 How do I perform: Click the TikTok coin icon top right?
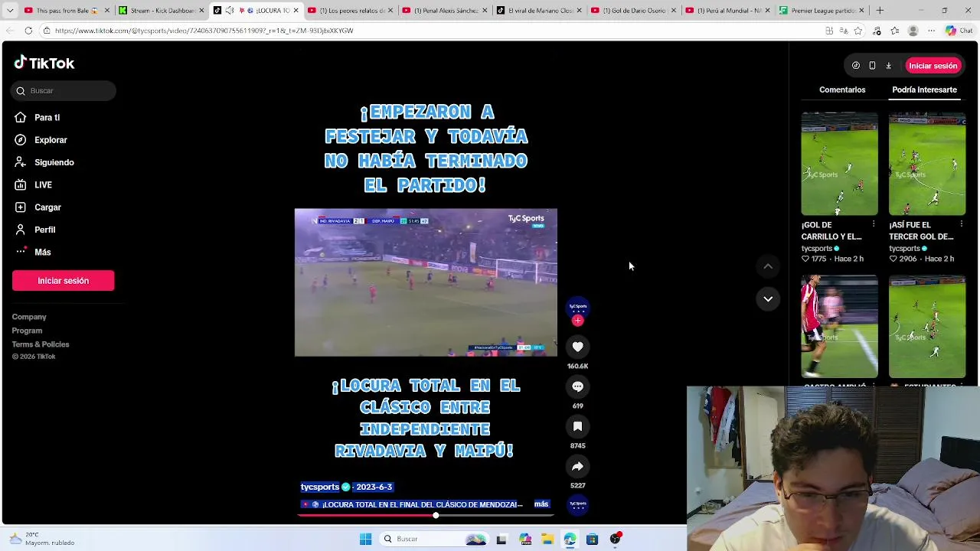tap(856, 66)
